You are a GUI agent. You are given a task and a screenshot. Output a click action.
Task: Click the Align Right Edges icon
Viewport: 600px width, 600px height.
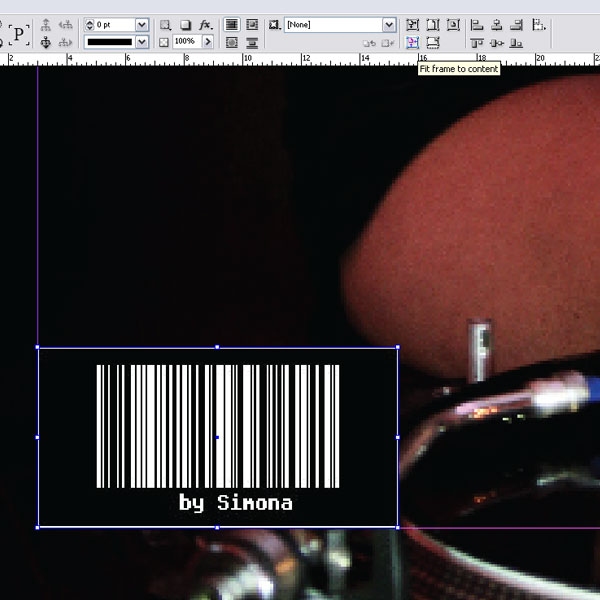517,25
